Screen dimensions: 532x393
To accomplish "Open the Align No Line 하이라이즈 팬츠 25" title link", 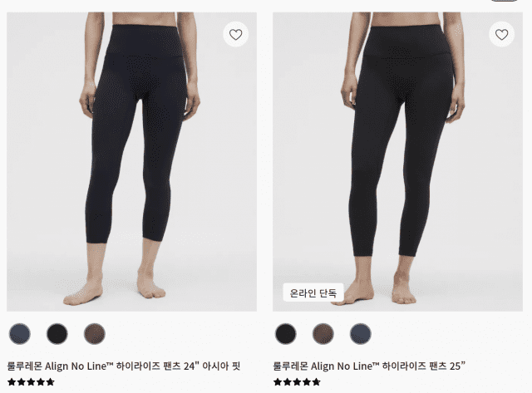I will coord(369,366).
